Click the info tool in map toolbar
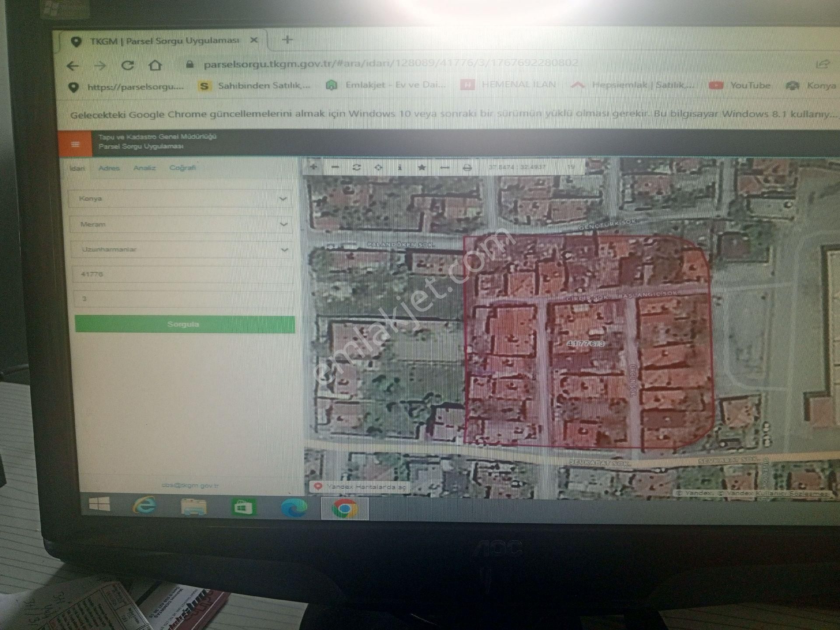 click(x=400, y=168)
